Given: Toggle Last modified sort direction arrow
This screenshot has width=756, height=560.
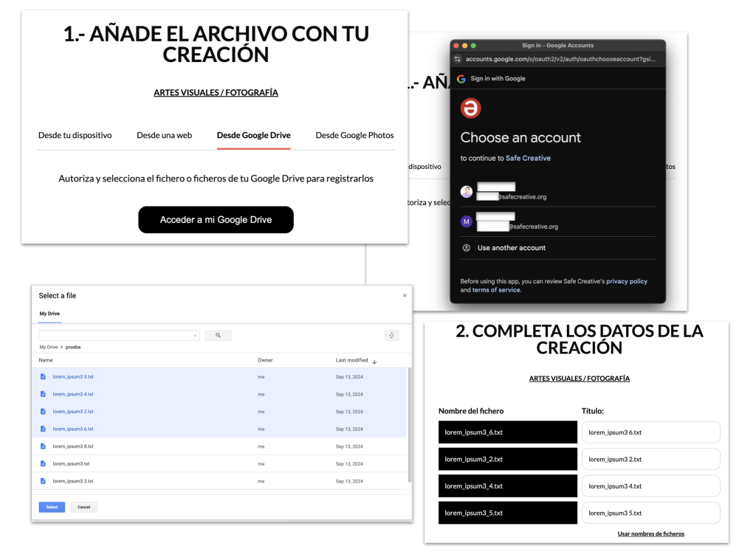Looking at the screenshot, I should (374, 361).
